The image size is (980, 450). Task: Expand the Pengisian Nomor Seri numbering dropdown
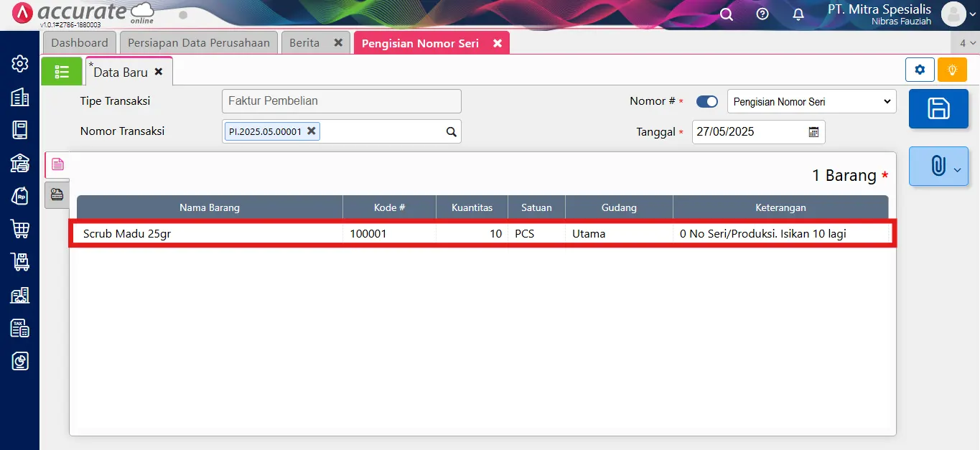pyautogui.click(x=811, y=102)
